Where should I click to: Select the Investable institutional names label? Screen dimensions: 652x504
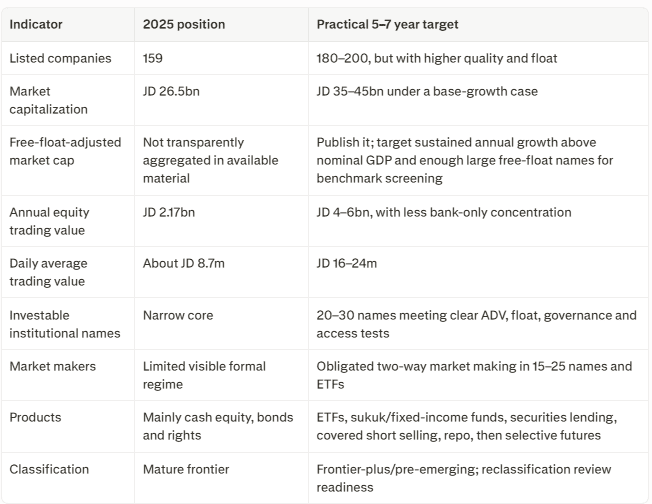(65, 324)
